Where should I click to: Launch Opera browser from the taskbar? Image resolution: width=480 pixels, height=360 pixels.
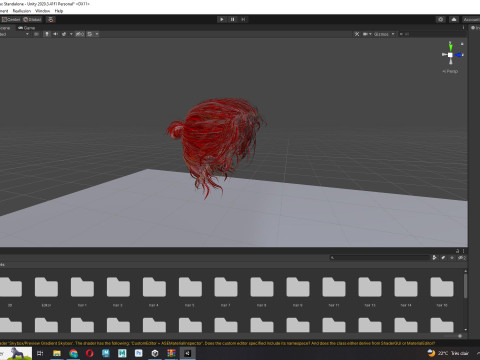tap(90, 353)
